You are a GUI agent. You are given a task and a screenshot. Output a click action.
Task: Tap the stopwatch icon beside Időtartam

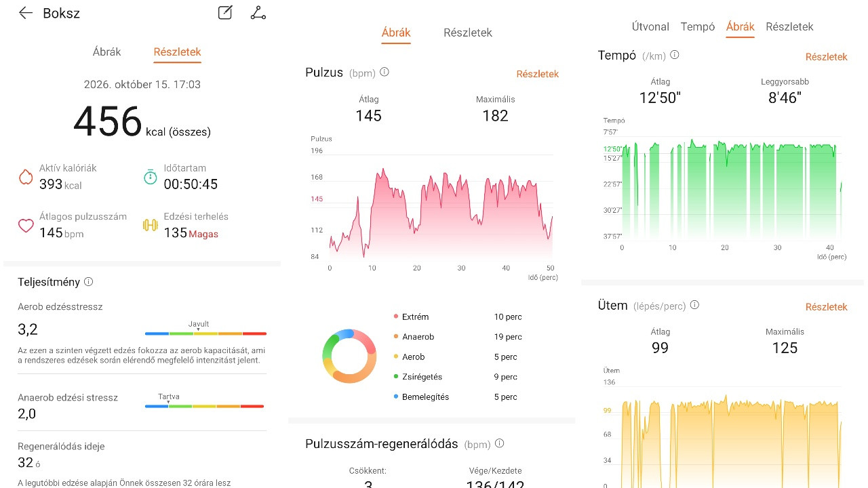[150, 177]
